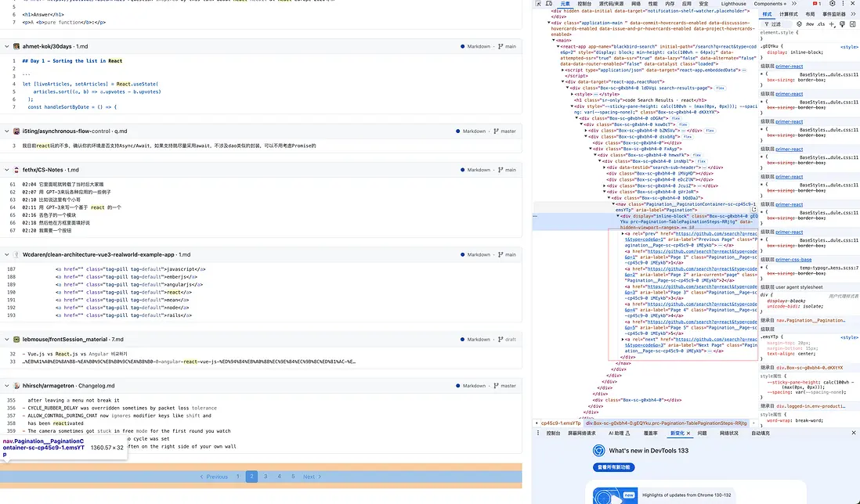860x504 pixels.
Task: Click the red error counter badge
Action: pos(816,5)
